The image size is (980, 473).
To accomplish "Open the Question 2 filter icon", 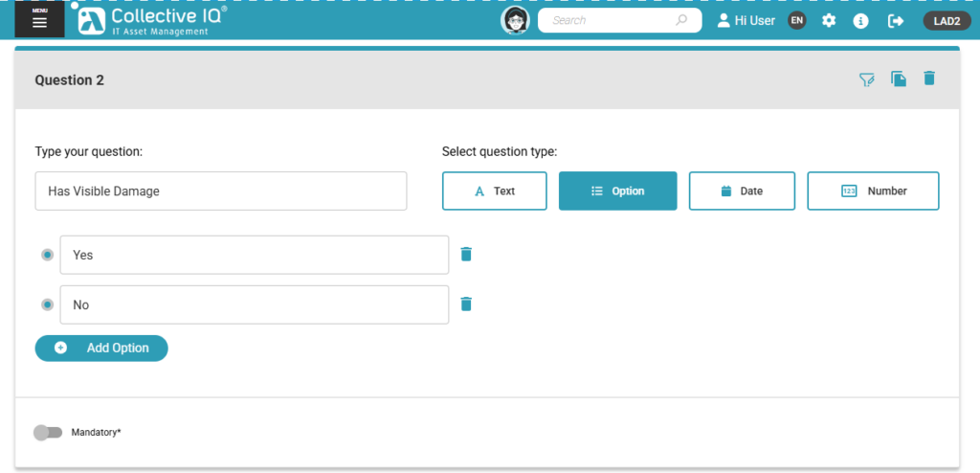I will point(867,79).
